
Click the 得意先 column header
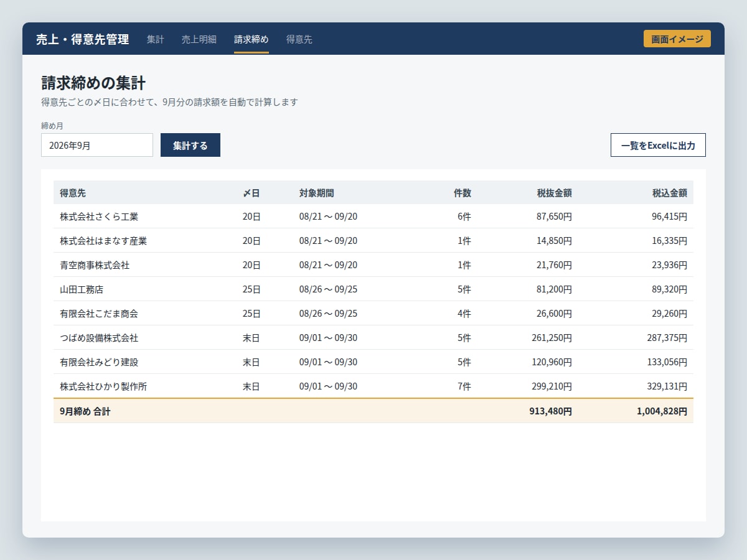tap(73, 193)
